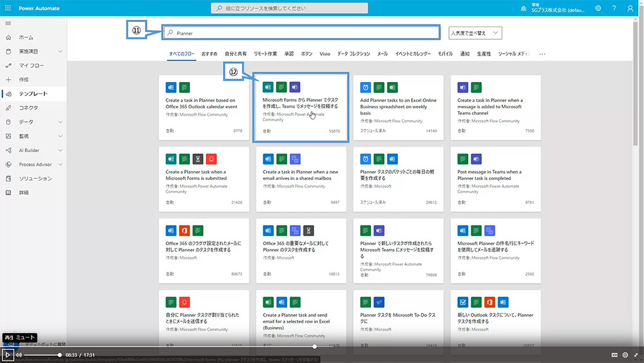The height and width of the screenshot is (363, 644).
Task: Click the Action items icon in sidebar
Action: click(x=8, y=52)
